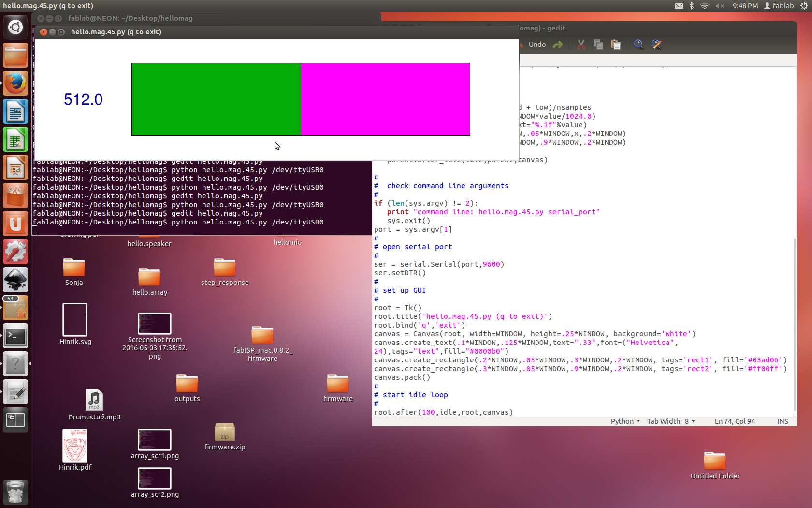Open the Ubuntu Dash home button
Screen dimensions: 812x508
click(x=15, y=27)
